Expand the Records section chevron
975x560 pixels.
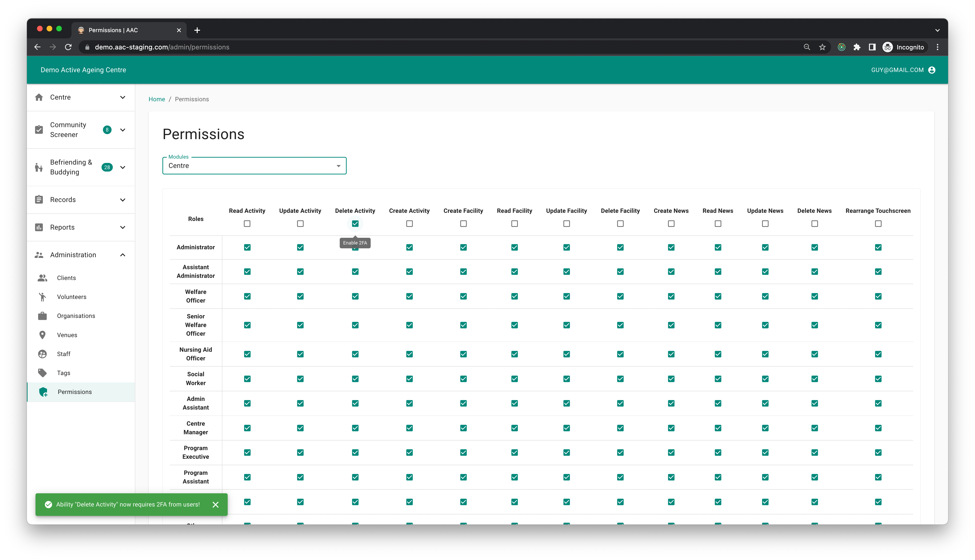pos(123,200)
